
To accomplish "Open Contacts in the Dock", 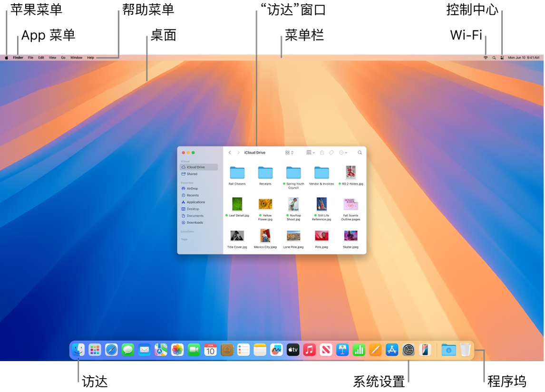I will click(x=227, y=350).
